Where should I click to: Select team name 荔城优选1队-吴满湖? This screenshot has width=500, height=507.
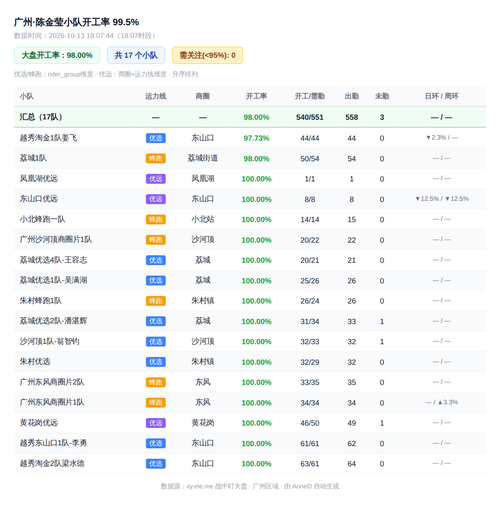point(53,280)
